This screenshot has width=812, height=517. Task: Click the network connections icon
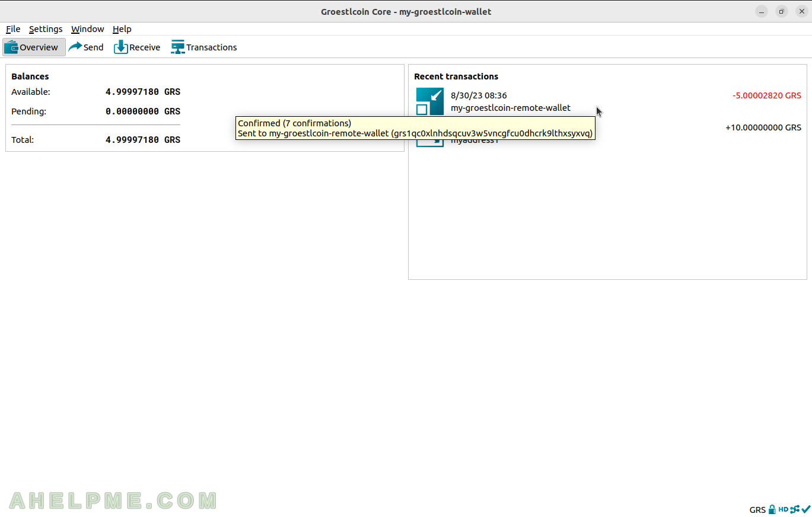coord(795,509)
